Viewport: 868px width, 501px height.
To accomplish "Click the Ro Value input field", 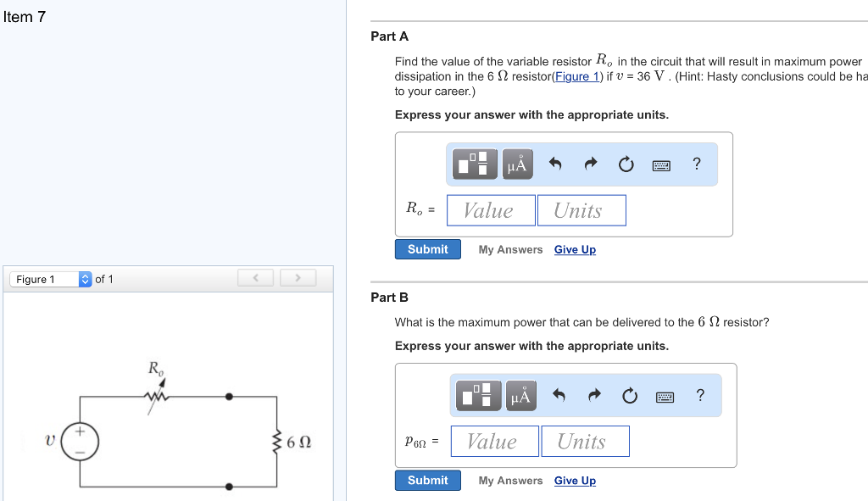I will 491,210.
